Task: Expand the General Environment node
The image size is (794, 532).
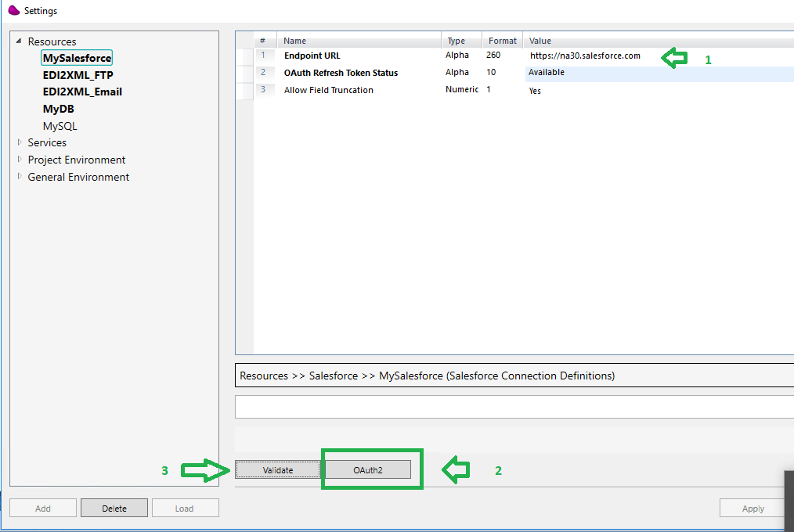Action: tap(20, 177)
